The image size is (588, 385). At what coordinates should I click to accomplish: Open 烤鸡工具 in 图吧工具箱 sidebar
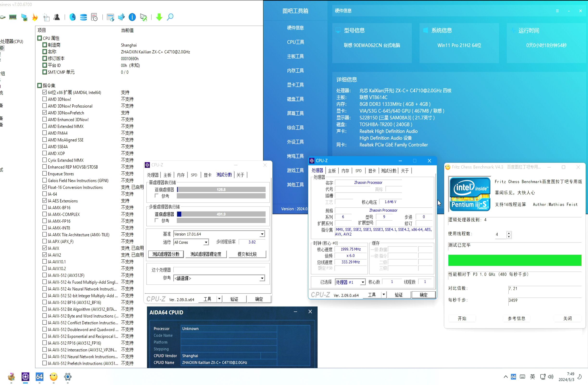pos(296,156)
